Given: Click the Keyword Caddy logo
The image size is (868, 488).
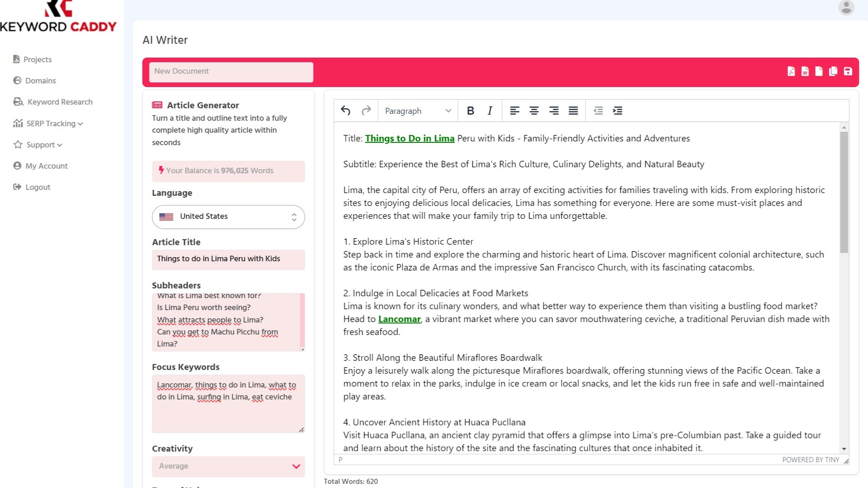Looking at the screenshot, I should click(58, 17).
